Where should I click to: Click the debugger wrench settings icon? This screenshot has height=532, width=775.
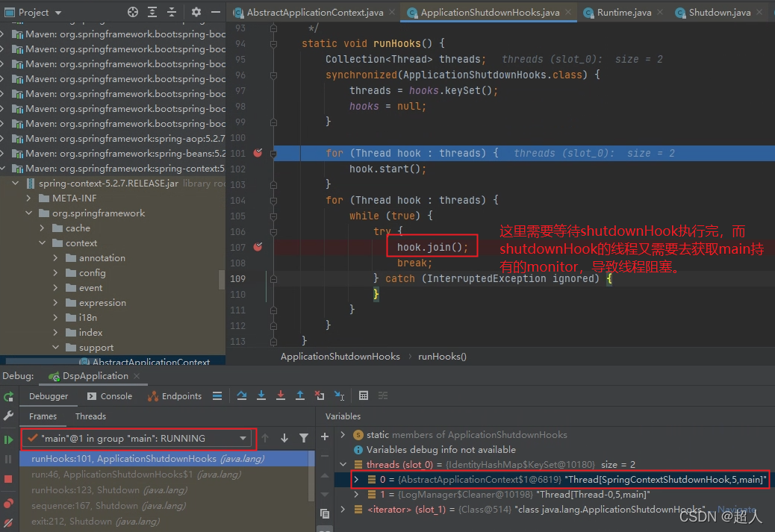(8, 416)
